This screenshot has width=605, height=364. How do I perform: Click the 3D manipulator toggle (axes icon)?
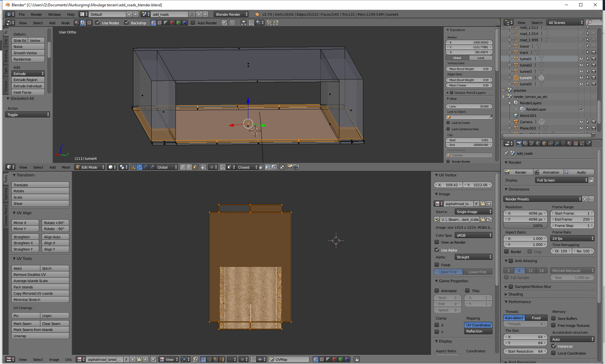(x=133, y=167)
